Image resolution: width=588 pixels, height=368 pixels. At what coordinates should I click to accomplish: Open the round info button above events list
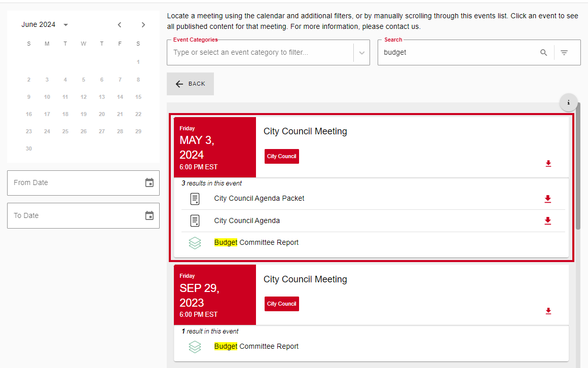pos(569,102)
